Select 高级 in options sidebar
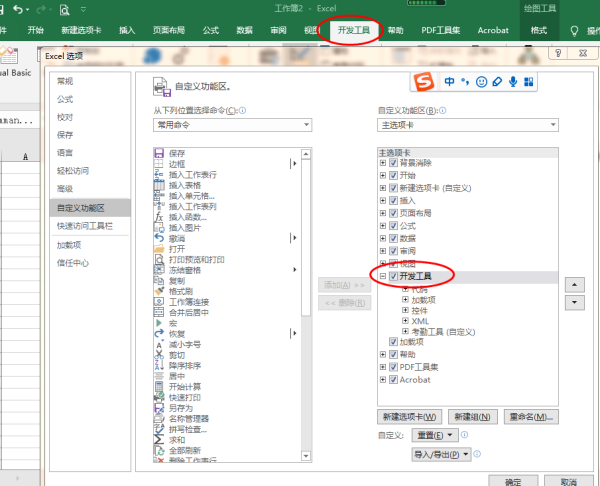Screen dimensions: 600x486 coord(65,189)
